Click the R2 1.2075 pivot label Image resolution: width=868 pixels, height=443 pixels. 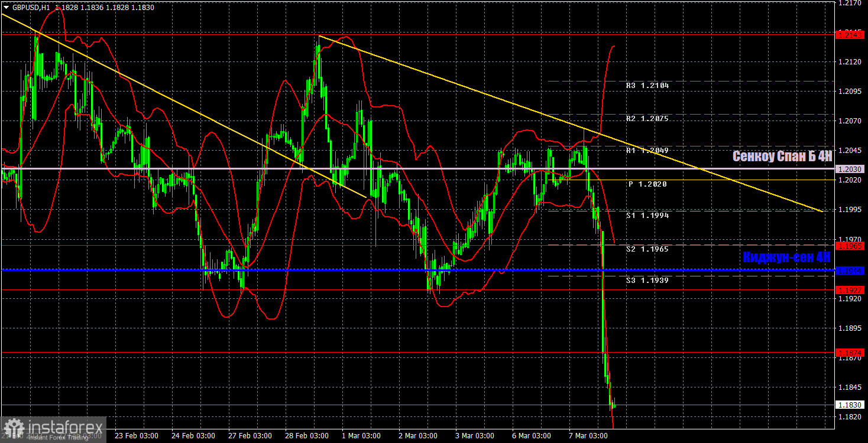tap(647, 119)
